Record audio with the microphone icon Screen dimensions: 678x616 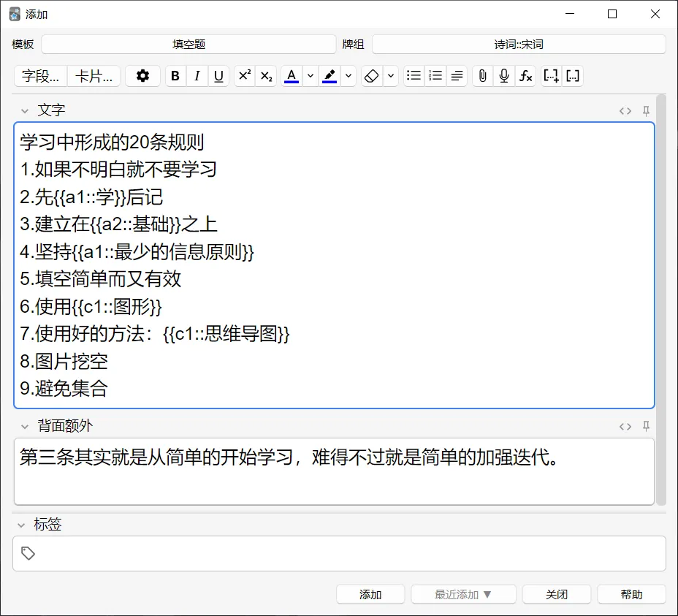click(504, 75)
